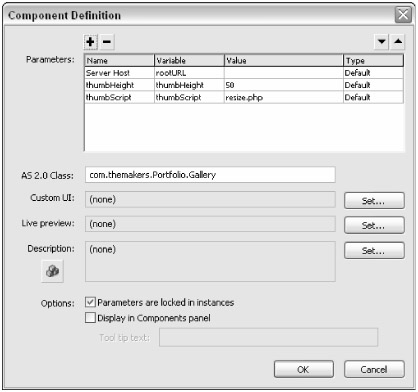This screenshot has height=392, width=418.
Task: Click the Cancel button
Action: 374,369
